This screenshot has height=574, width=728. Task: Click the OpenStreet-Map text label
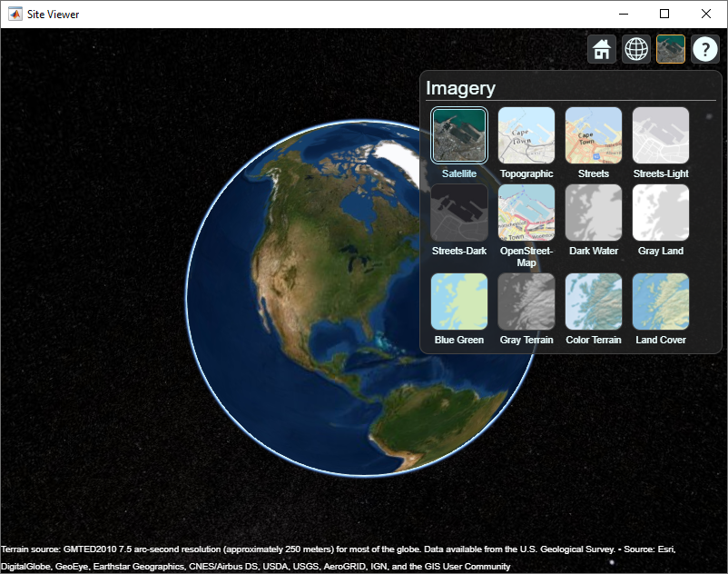(x=526, y=257)
